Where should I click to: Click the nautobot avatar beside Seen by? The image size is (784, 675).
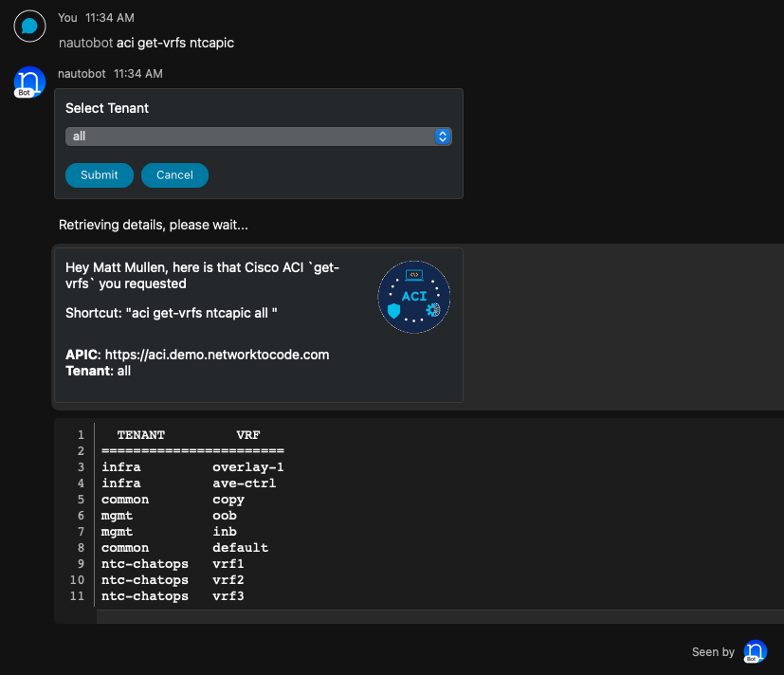click(755, 651)
